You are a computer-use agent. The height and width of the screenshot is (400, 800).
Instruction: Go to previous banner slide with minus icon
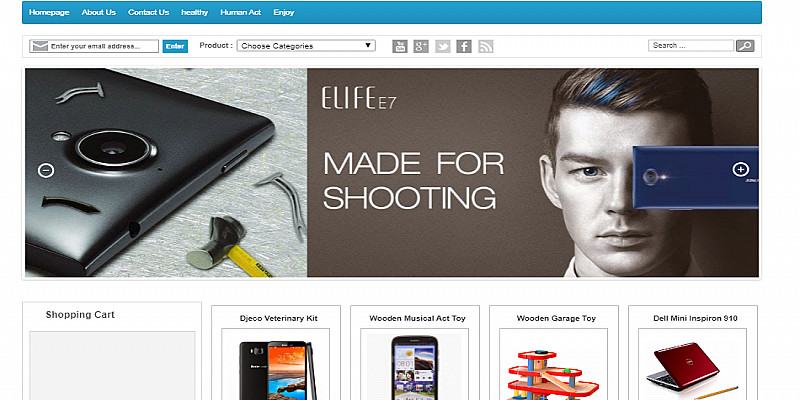(x=46, y=170)
